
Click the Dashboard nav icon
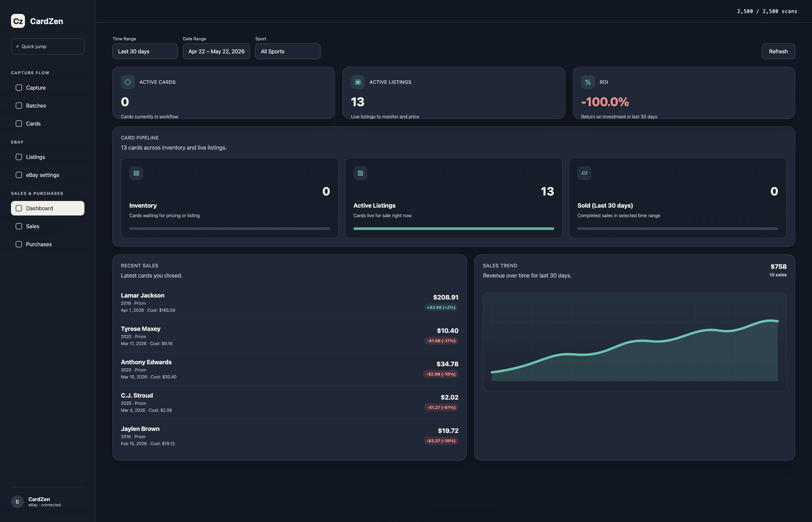(x=19, y=208)
